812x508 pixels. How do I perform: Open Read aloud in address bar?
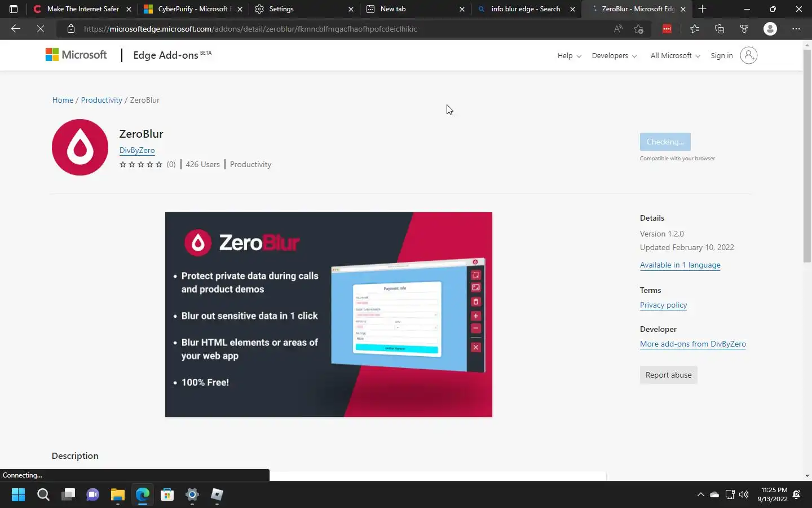618,29
